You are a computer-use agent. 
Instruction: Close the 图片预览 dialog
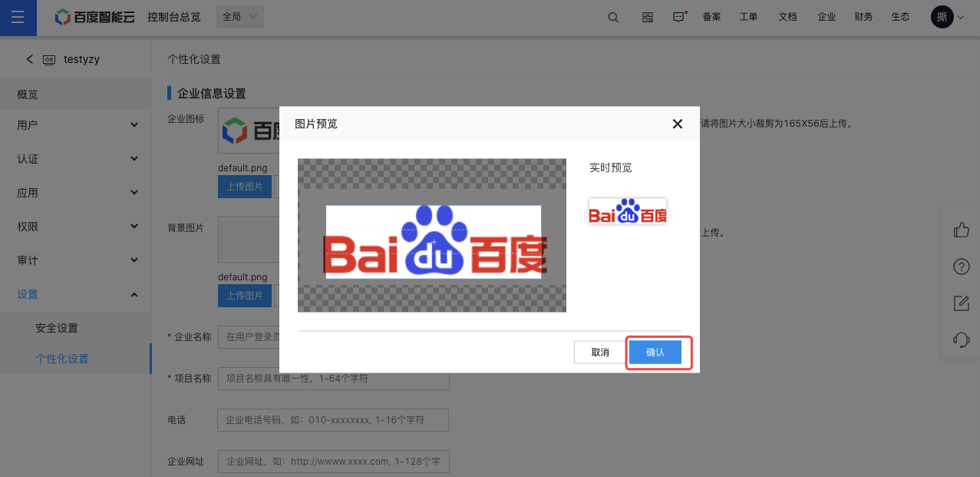pos(678,124)
